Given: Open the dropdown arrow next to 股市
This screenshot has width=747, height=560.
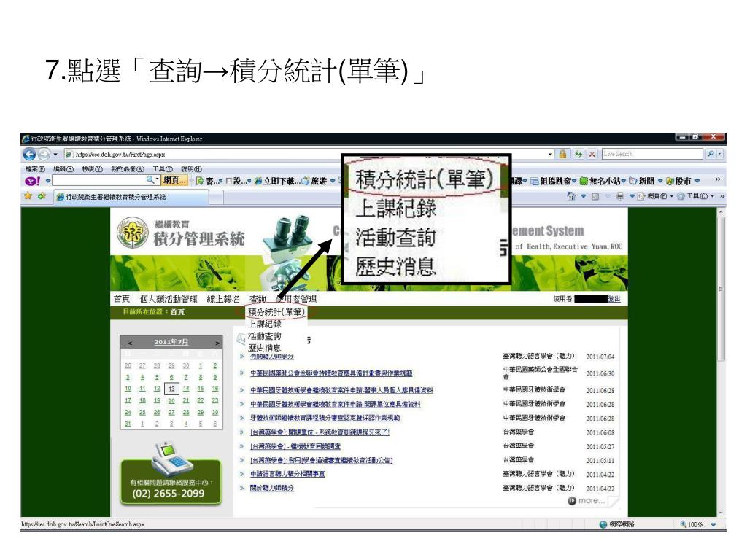Looking at the screenshot, I should (x=697, y=181).
